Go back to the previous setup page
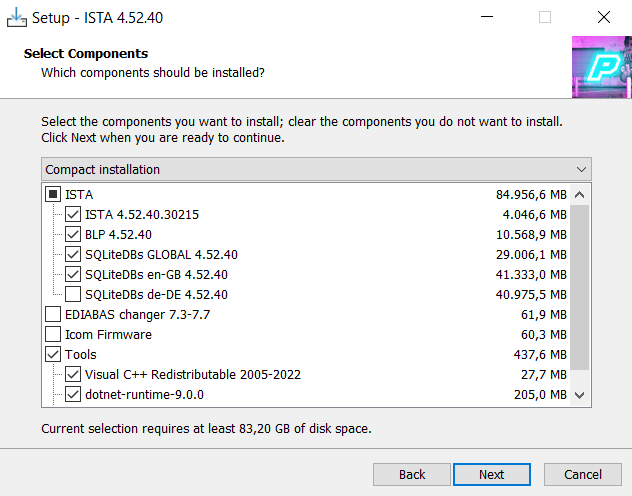Screen dimensions: 632x496 click(412, 474)
